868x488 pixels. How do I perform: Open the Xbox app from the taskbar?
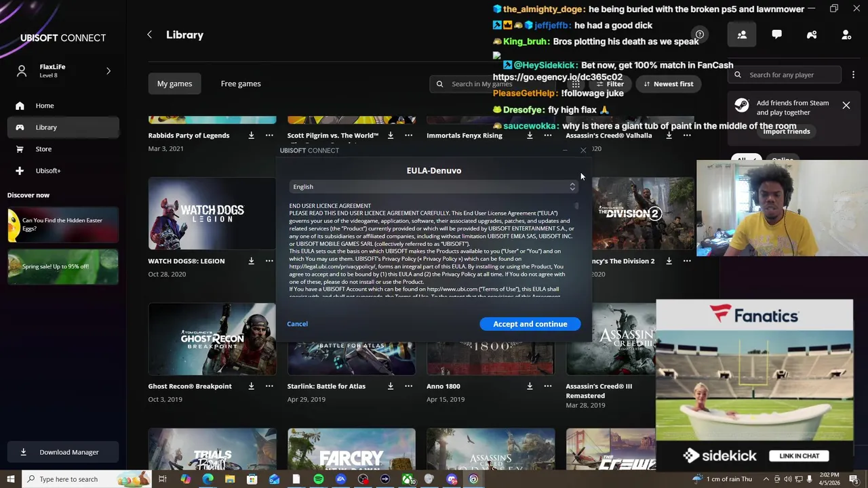[408, 479]
